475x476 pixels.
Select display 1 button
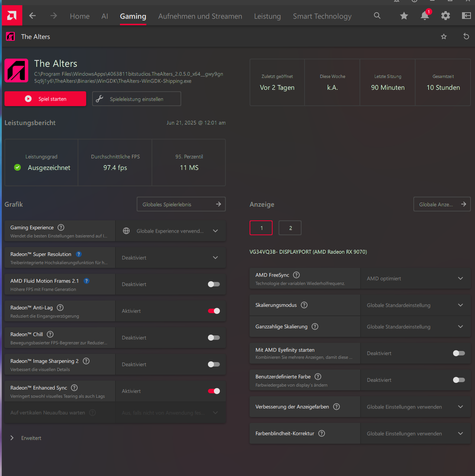[261, 228]
